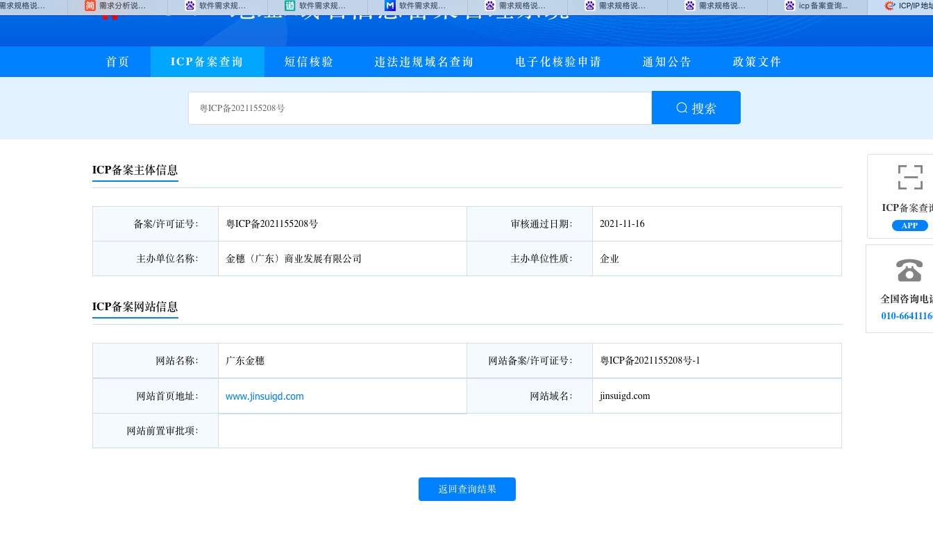The width and height of the screenshot is (933, 560).
Task: Open 通知公告 navigation item
Action: 666,62
